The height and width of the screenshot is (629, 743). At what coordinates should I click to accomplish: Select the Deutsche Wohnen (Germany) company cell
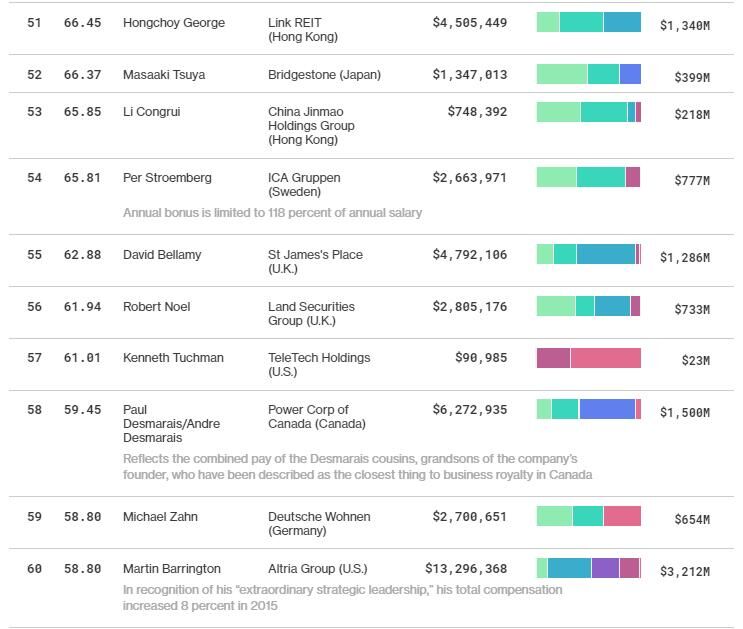click(x=319, y=523)
